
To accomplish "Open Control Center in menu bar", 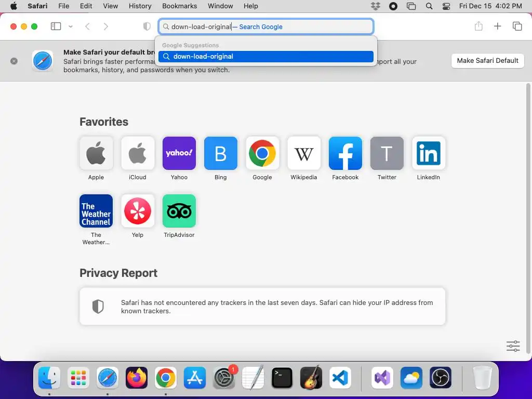I will pyautogui.click(x=446, y=6).
